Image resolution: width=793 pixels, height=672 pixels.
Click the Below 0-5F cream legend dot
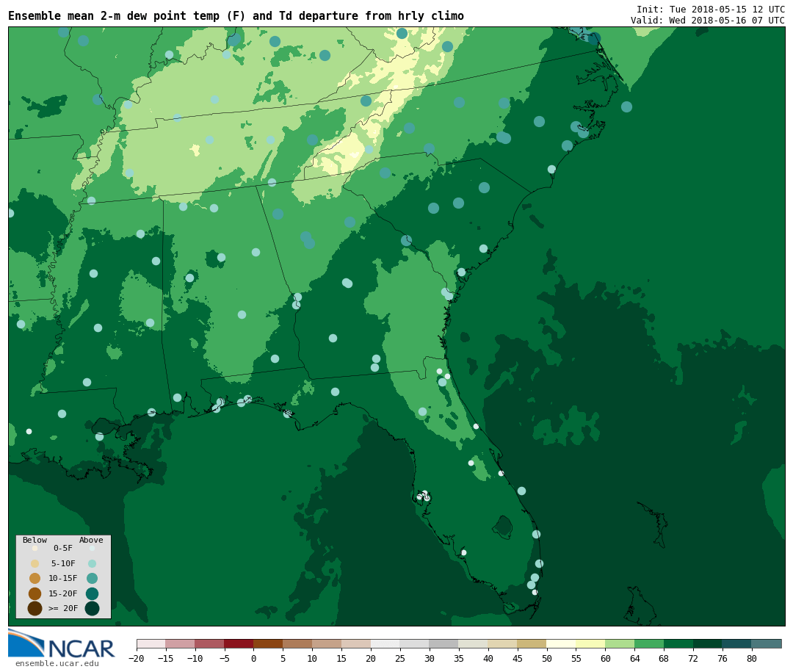35,548
